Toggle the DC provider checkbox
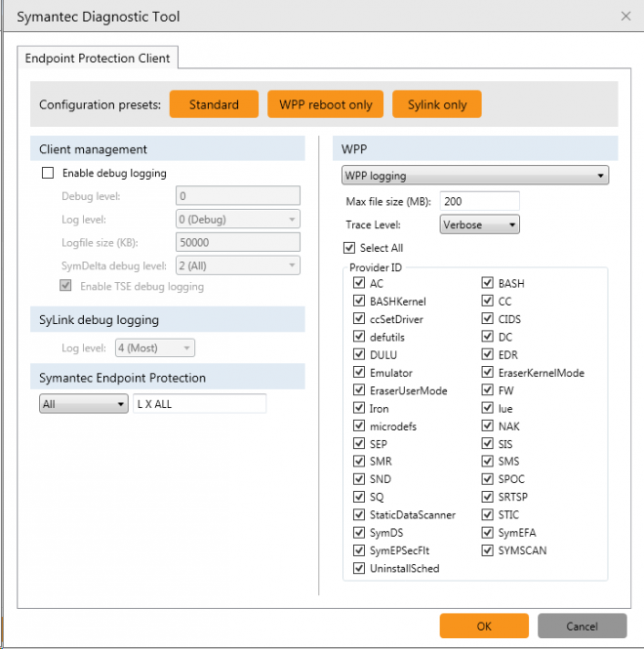Image resolution: width=644 pixels, height=649 pixels. 488,337
